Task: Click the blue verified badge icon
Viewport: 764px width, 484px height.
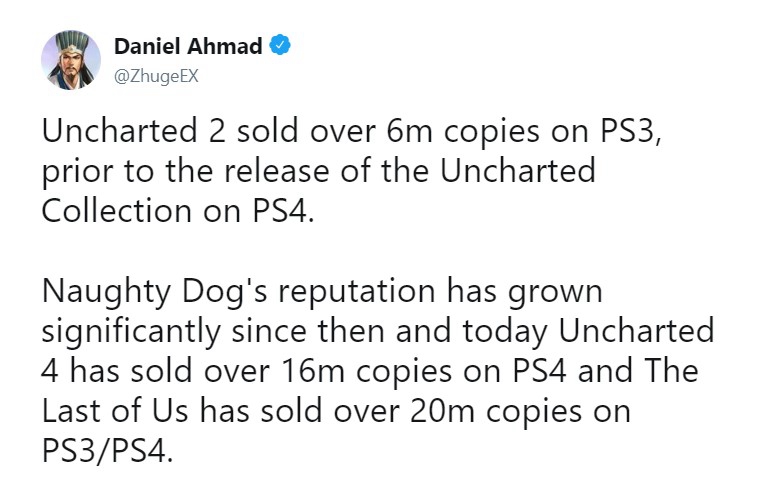Action: (280, 45)
